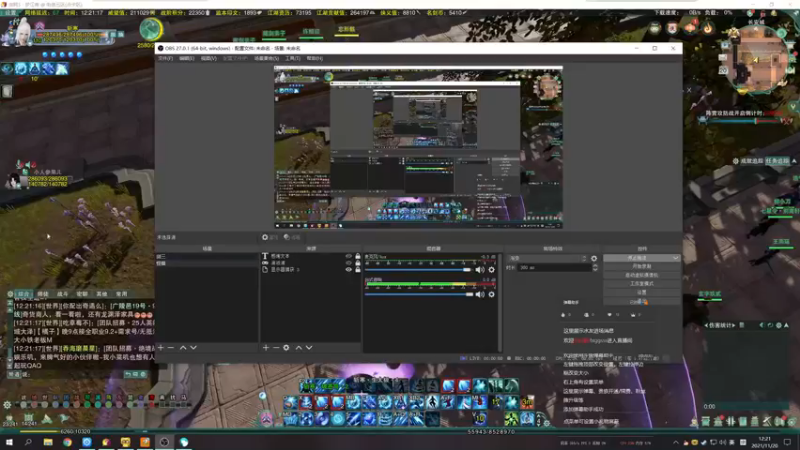800x450 pixels.
Task: Add a new source with the plus icon
Action: point(266,347)
